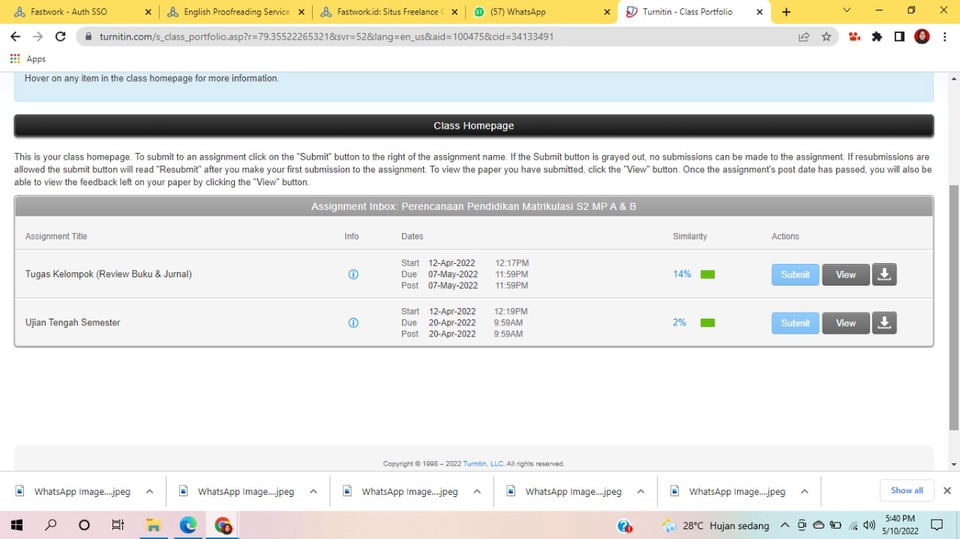The width and height of the screenshot is (960, 539).
Task: Close the downloads bar
Action: click(x=947, y=491)
